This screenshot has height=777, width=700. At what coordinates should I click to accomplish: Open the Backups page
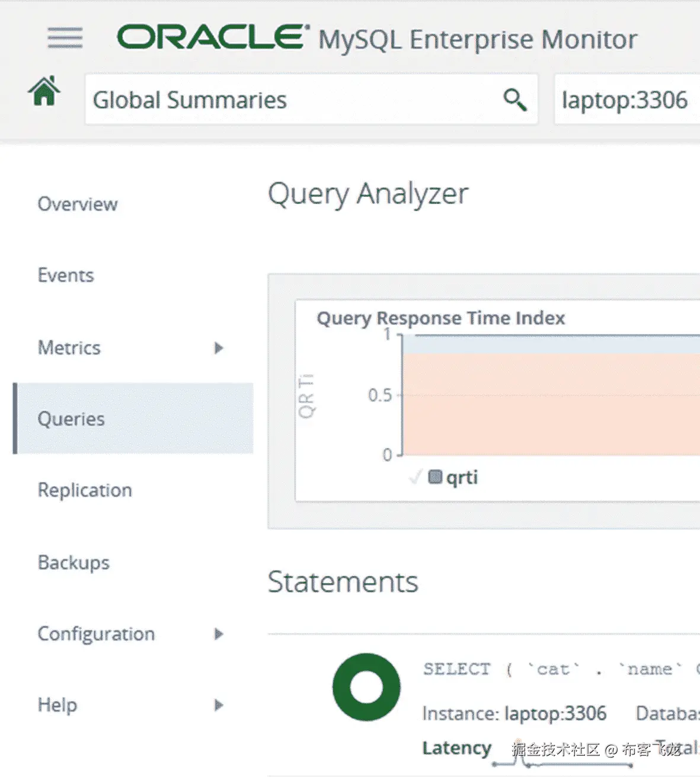click(x=73, y=562)
